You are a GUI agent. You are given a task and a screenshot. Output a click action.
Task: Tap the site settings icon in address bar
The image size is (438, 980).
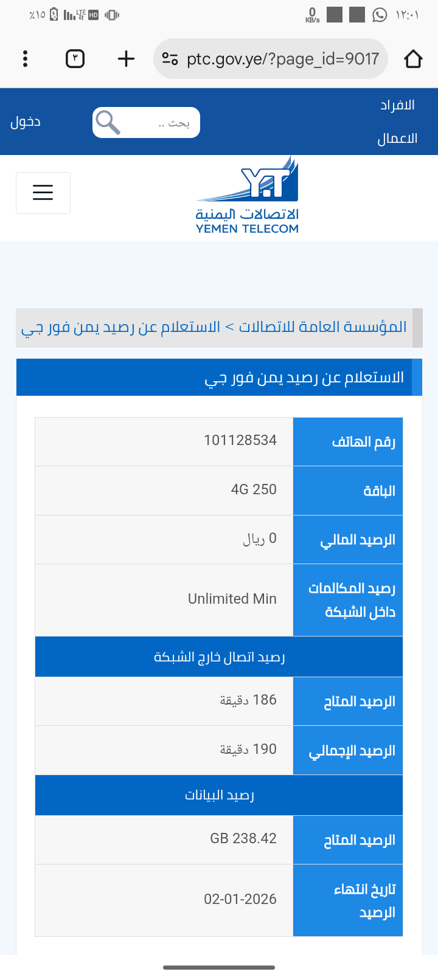click(170, 59)
